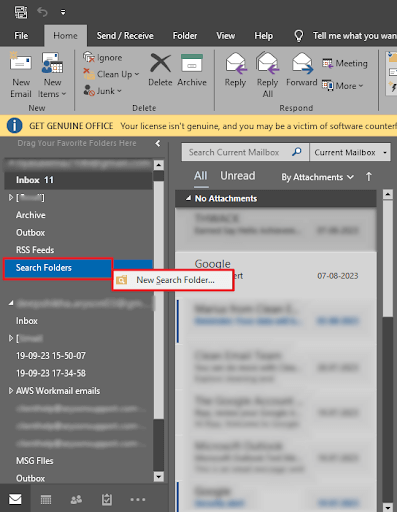Open the New Items menu
Viewport: 397px width, 512px height.
point(52,75)
